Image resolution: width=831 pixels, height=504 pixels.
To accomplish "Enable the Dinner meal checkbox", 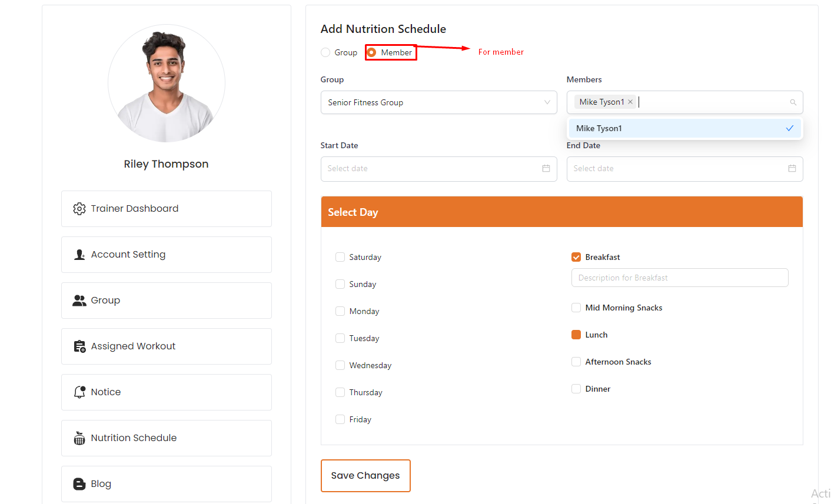I will [x=576, y=389].
